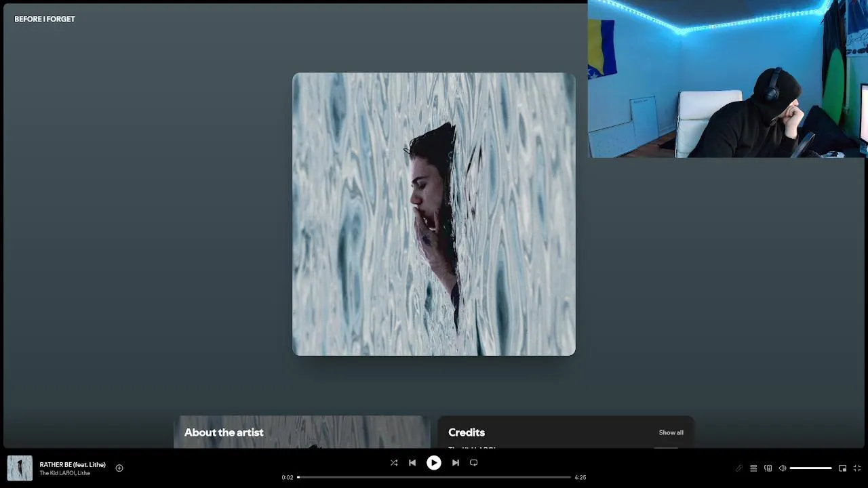Click the Credits heading

[467, 432]
